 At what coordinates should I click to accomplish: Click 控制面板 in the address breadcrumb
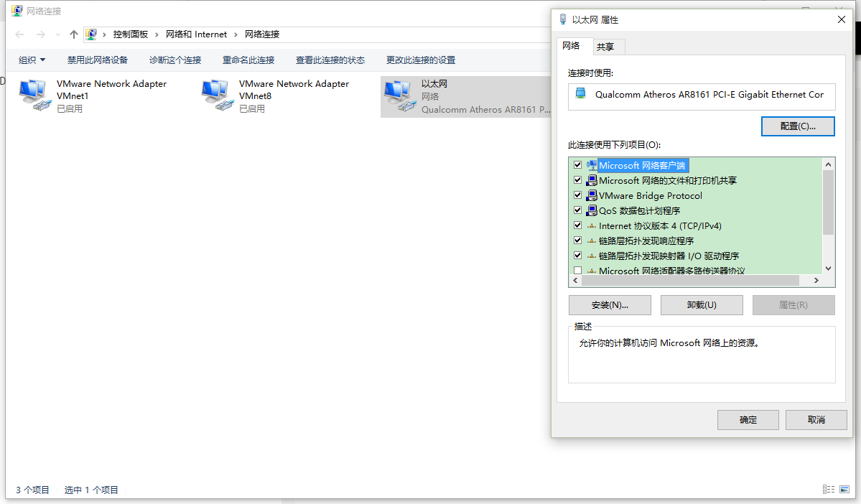131,34
